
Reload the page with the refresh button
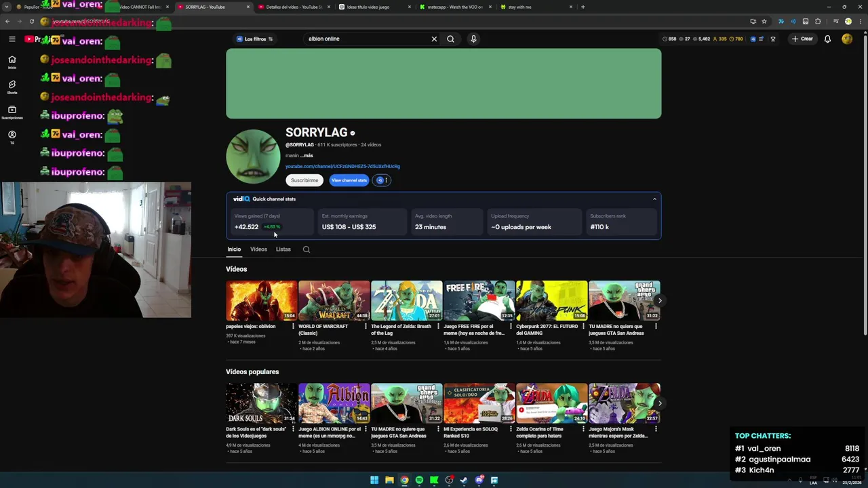31,21
